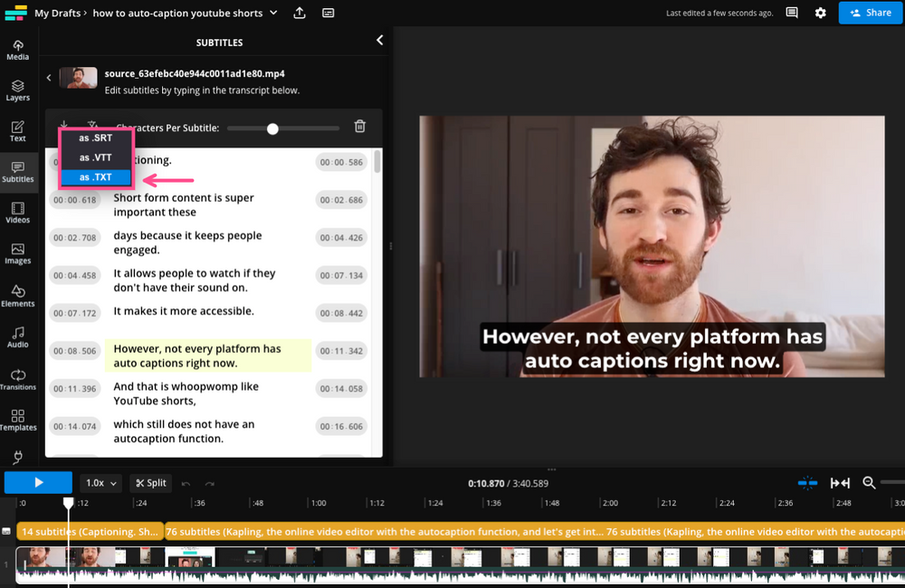This screenshot has height=588, width=905.
Task: Collapse the Subtitles panel with the chevron
Action: (x=379, y=40)
